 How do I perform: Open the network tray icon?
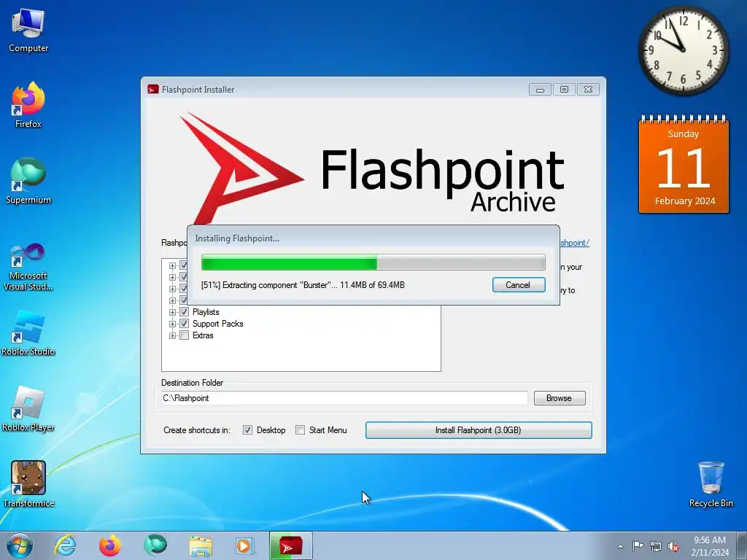click(656, 546)
